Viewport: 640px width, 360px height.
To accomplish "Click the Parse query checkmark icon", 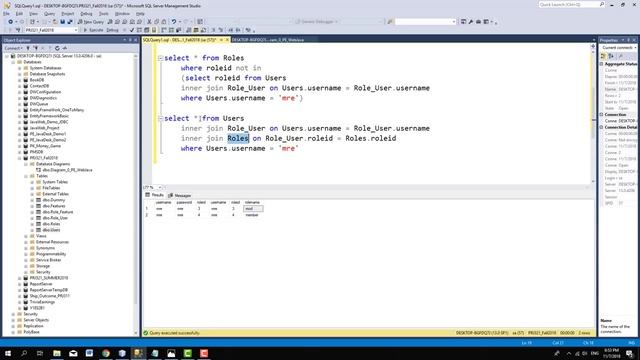I will click(x=132, y=30).
